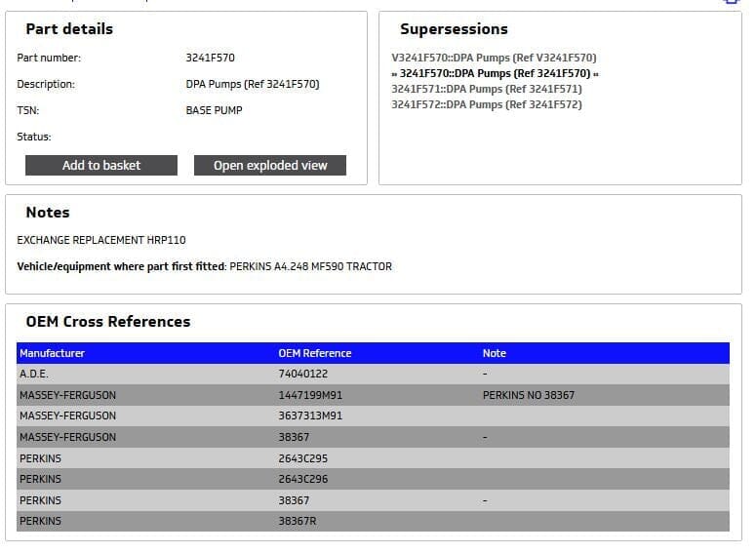Click OEM reference 1447199M91
The height and width of the screenshot is (554, 756).
(x=310, y=395)
